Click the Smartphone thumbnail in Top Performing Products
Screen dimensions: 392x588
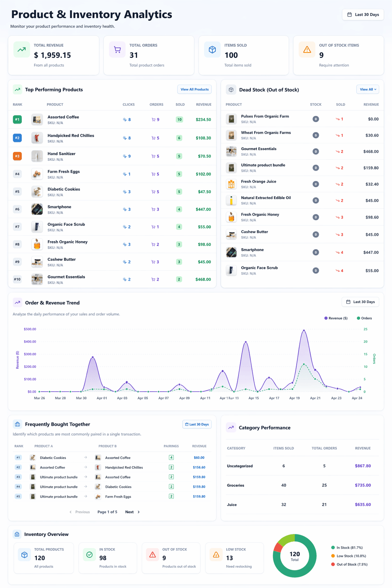37,209
